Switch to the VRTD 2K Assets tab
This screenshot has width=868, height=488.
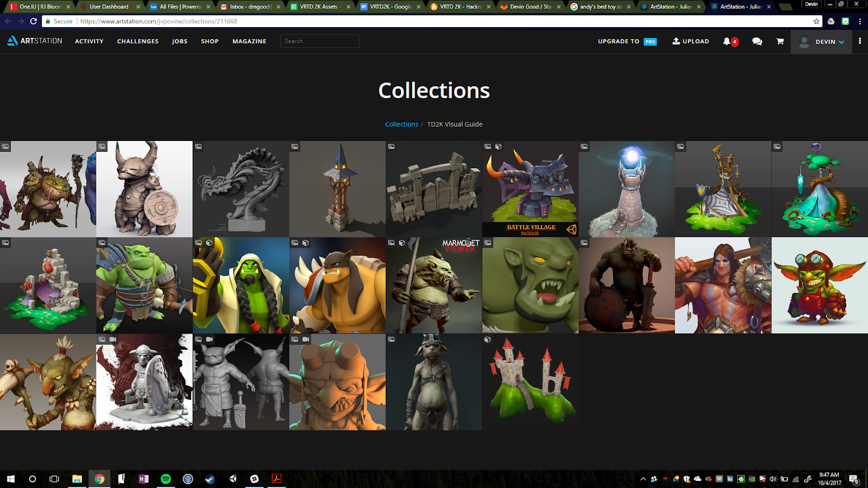coord(320,7)
